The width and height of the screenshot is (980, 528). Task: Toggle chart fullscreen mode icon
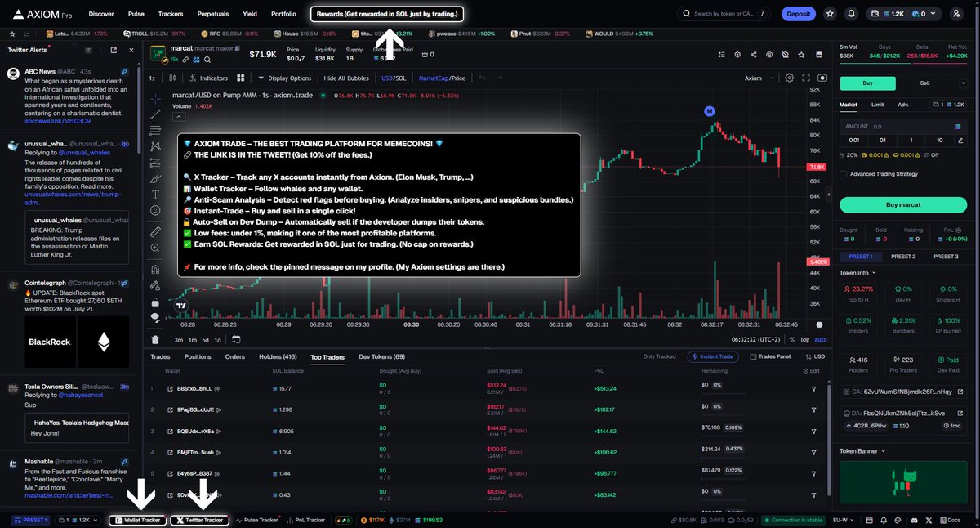pyautogui.click(x=806, y=78)
